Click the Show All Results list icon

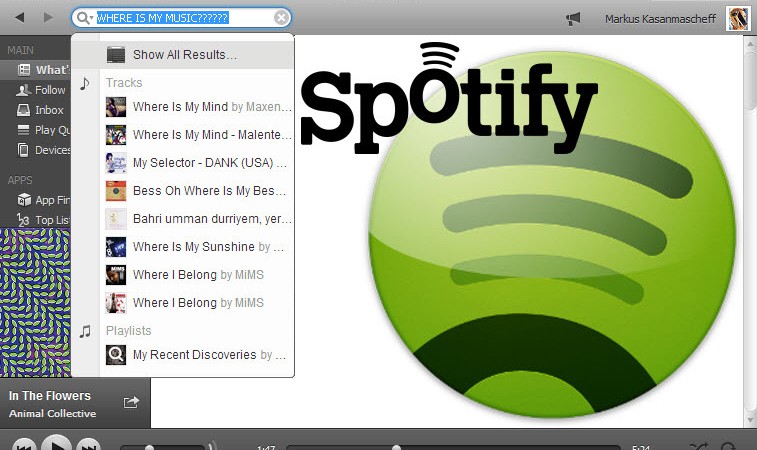tap(116, 55)
